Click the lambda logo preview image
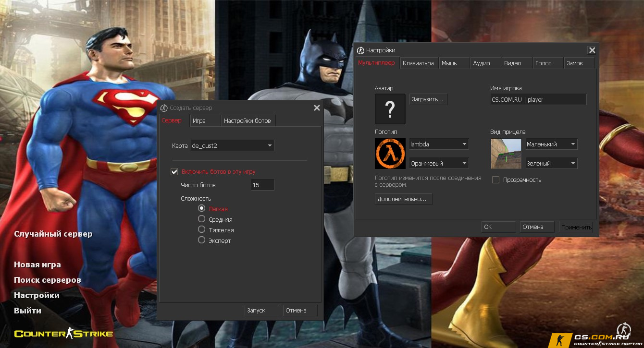Image resolution: width=644 pixels, height=348 pixels. [390, 154]
